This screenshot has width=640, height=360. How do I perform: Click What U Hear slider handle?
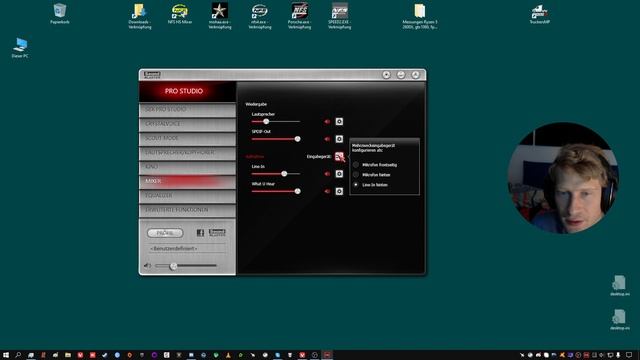[x=298, y=191]
